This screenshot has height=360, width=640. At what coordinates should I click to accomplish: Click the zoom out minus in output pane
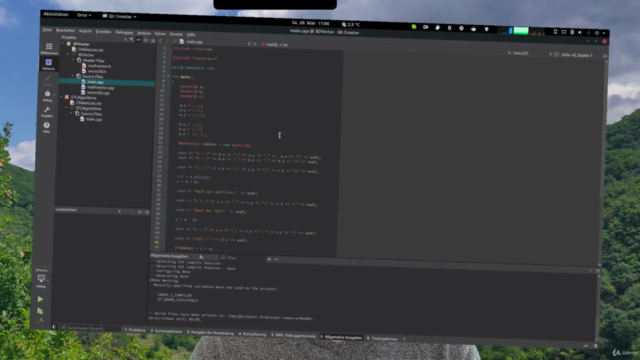tap(276, 259)
